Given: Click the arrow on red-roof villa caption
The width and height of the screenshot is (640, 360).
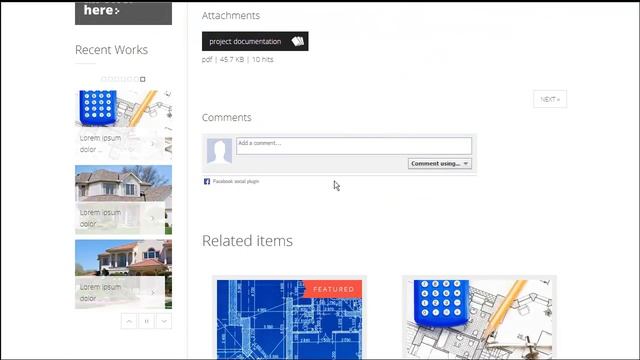Looking at the screenshot, I should [153, 293].
